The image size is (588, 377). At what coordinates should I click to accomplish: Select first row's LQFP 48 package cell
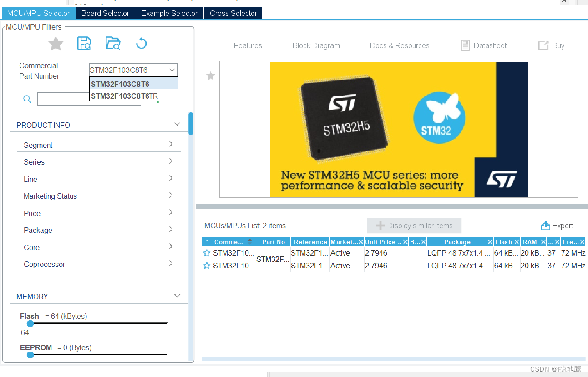[x=459, y=253]
